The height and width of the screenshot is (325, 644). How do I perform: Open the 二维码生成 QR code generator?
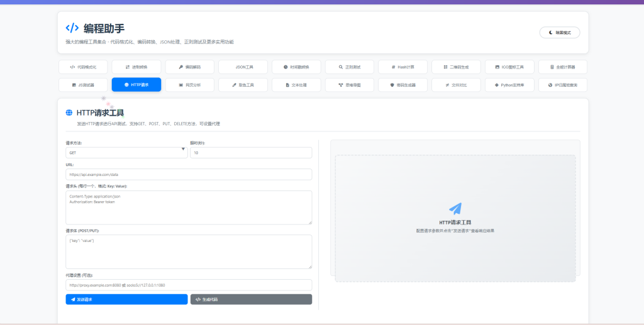coord(456,67)
